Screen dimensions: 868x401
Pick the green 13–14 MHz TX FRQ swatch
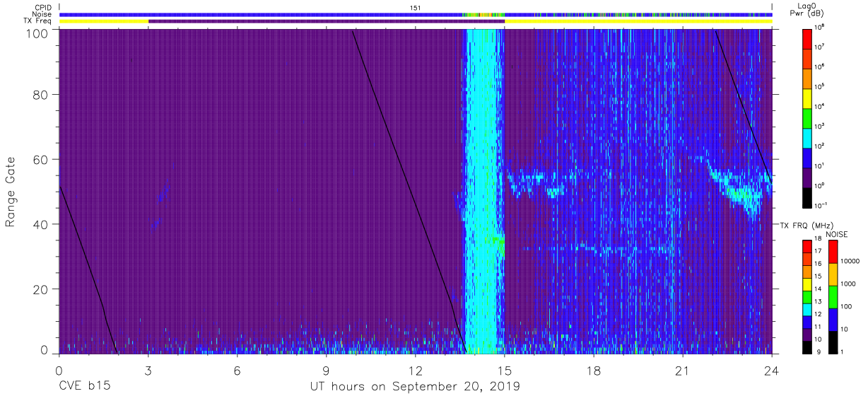(x=807, y=296)
